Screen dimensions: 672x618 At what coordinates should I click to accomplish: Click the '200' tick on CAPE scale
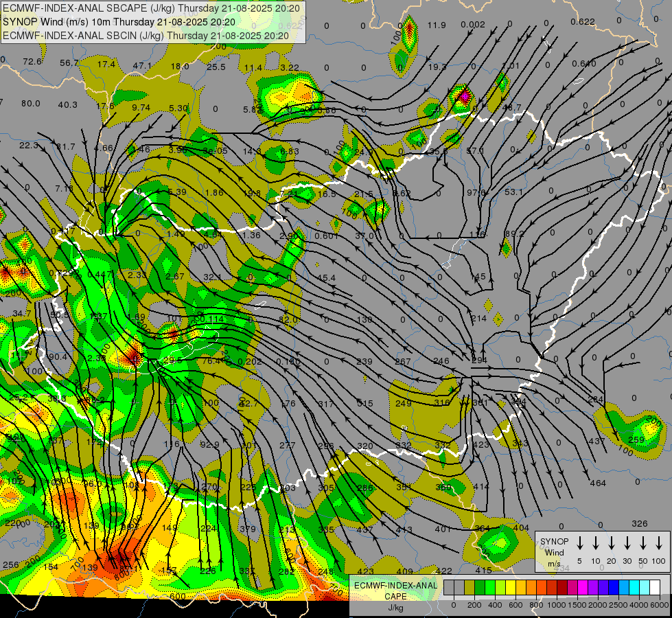pyautogui.click(x=474, y=605)
